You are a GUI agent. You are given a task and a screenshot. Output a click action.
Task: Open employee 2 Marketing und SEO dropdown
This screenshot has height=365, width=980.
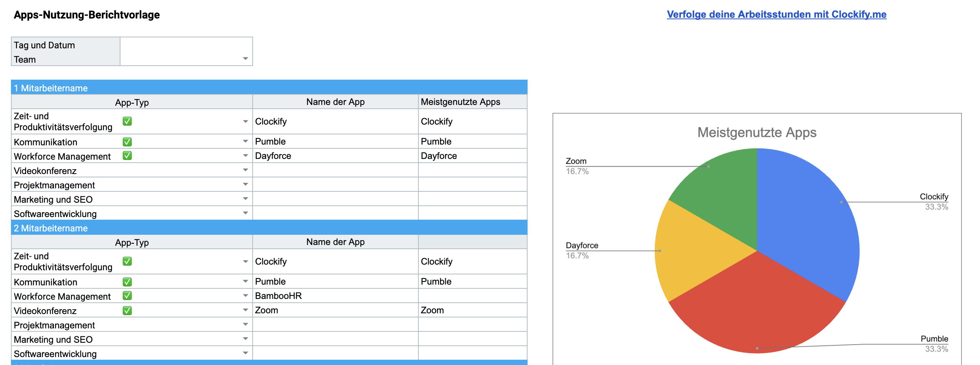(245, 339)
